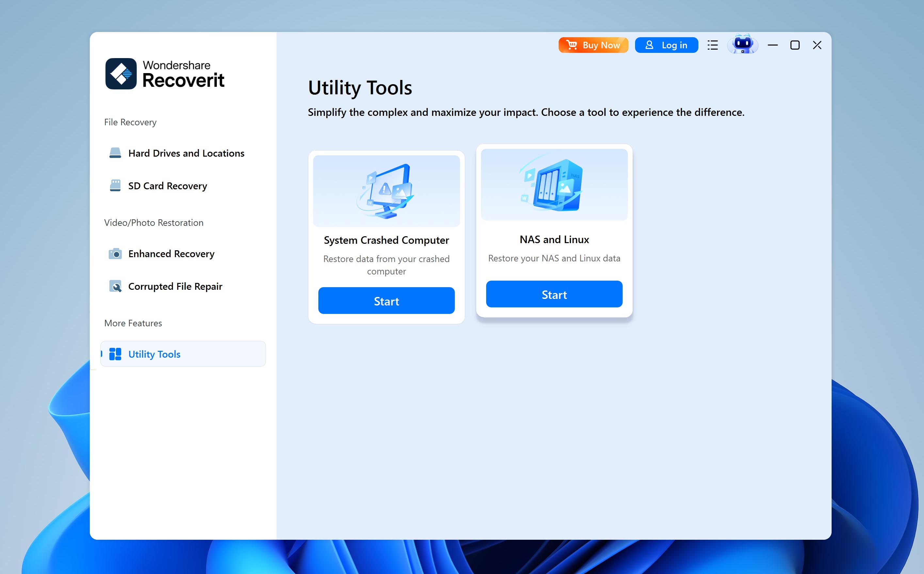This screenshot has height=574, width=924.
Task: Open the robot assistant icon
Action: 742,44
